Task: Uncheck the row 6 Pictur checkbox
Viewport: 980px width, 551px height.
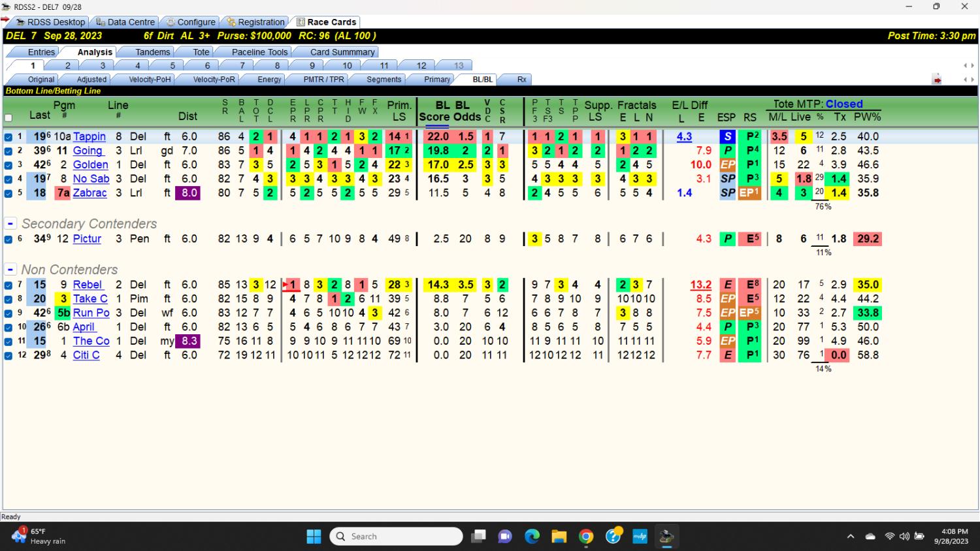Action: click(8, 239)
